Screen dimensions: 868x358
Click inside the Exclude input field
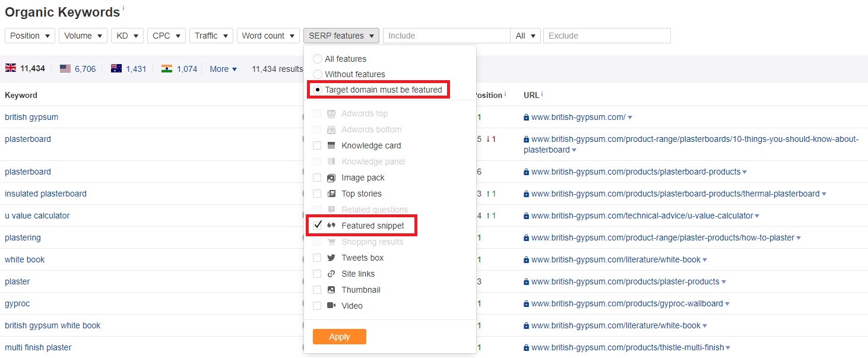607,36
